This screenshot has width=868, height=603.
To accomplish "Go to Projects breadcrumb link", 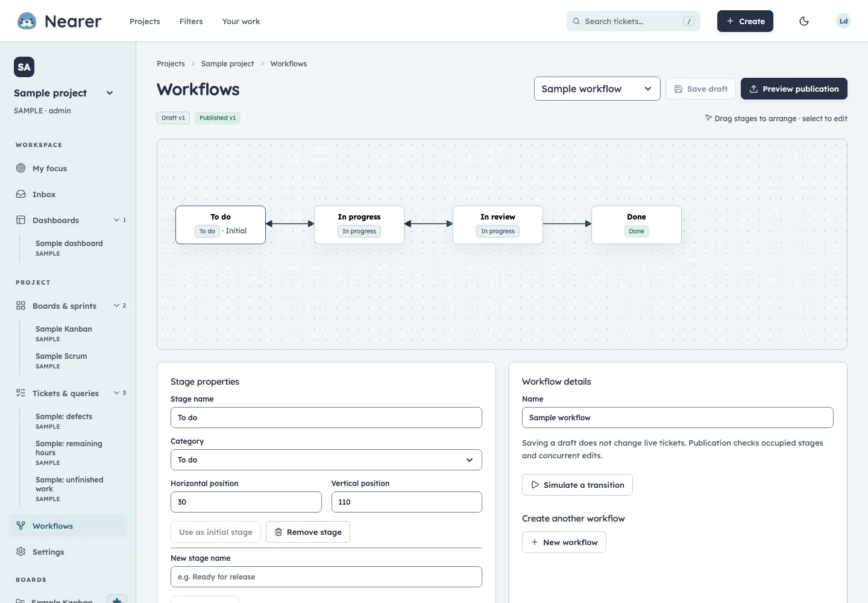I will click(171, 63).
